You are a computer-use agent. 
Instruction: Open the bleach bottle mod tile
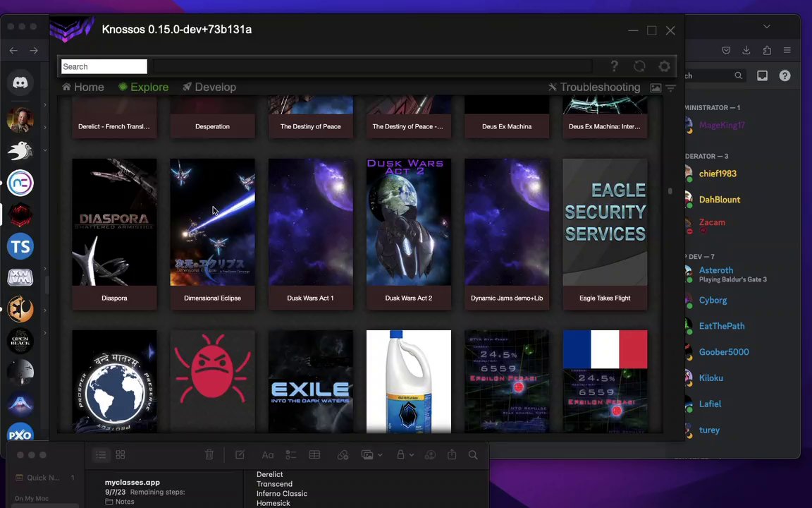pyautogui.click(x=409, y=382)
